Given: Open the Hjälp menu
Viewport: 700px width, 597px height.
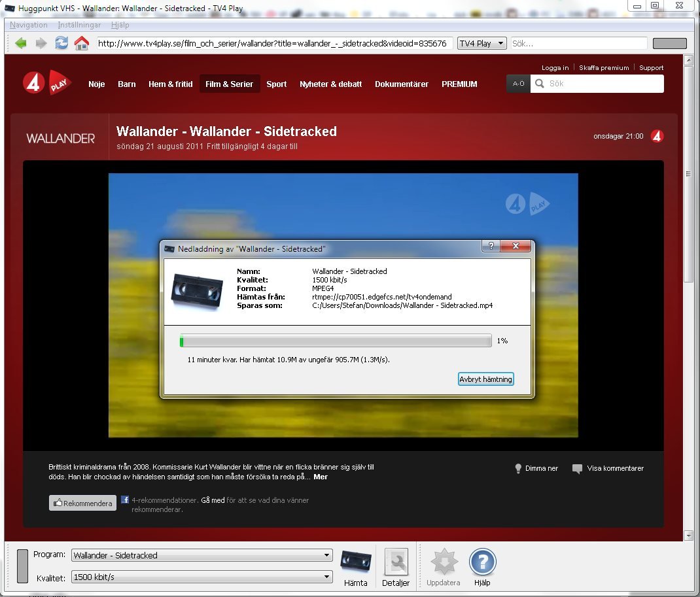Looking at the screenshot, I should (120, 25).
